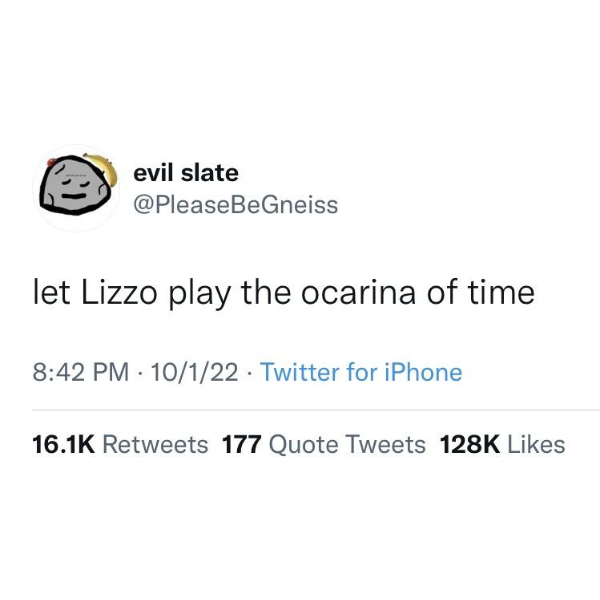Click the rock's sleepy face in the avatar
Image resolution: width=600 pixels, height=600 pixels.
(x=75, y=188)
